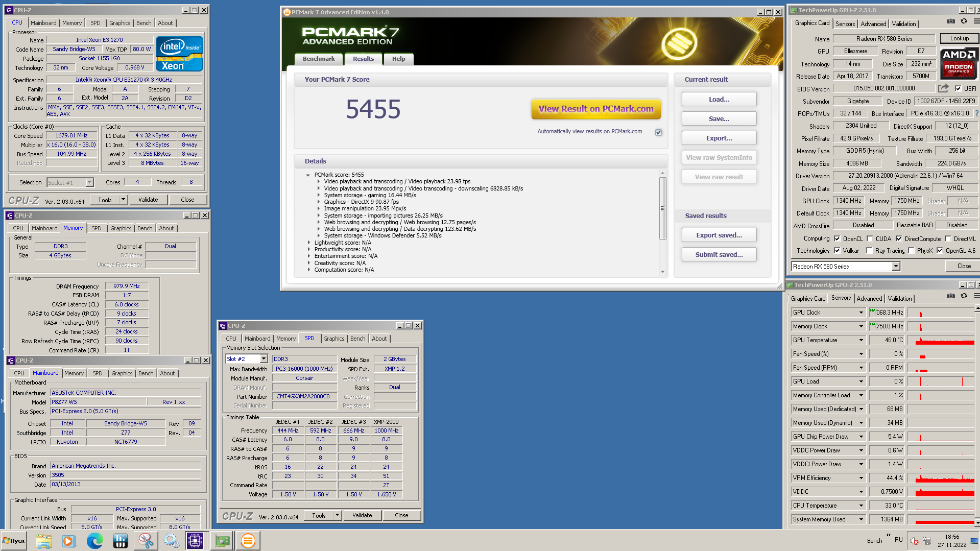
Task: Open the GPU Temperature sensor dropdown
Action: pos(861,340)
